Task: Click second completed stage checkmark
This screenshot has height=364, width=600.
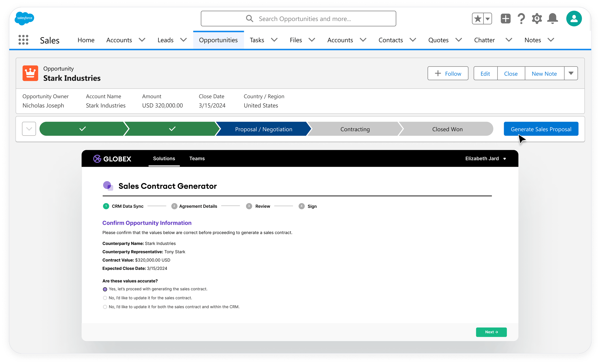Action: tap(172, 129)
